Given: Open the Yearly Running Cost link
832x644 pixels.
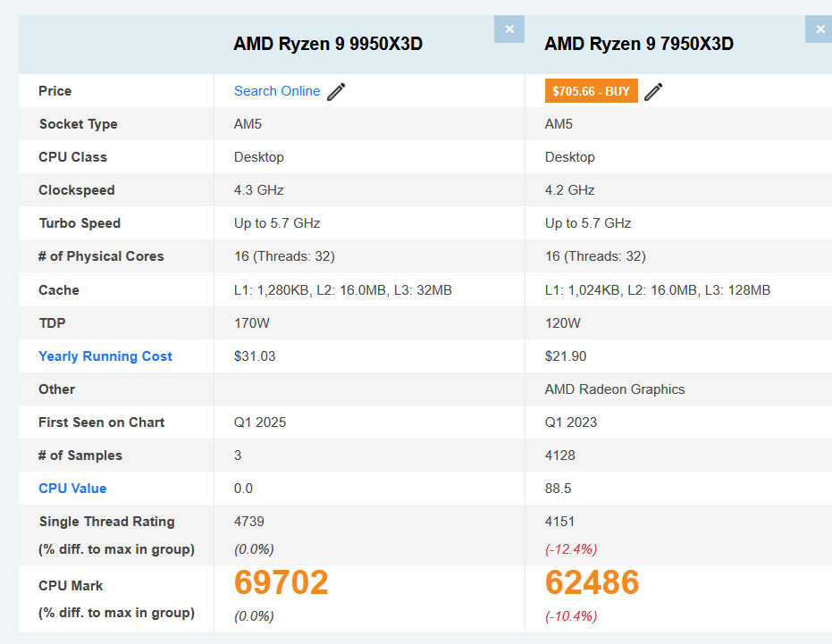Looking at the screenshot, I should tap(105, 356).
